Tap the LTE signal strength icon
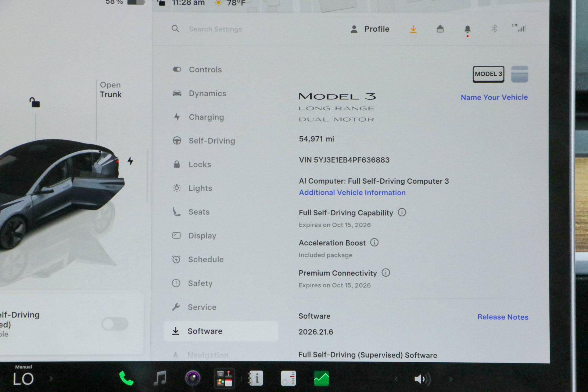Viewport: 588px width, 392px height. (x=519, y=28)
